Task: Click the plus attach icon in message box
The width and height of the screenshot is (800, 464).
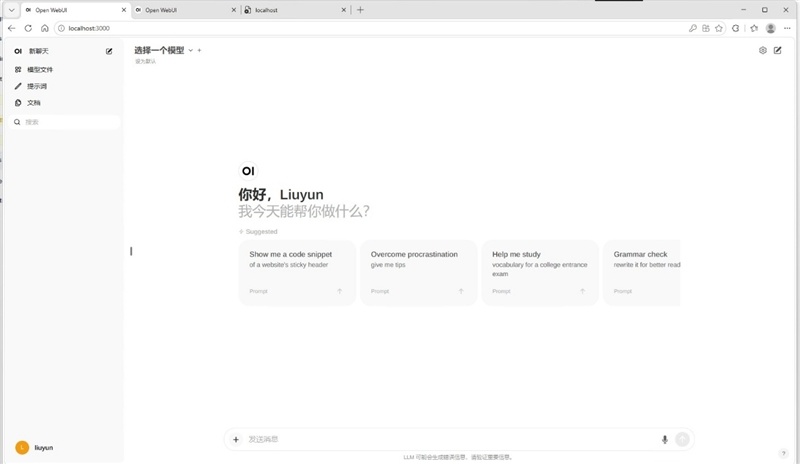Action: [x=236, y=439]
